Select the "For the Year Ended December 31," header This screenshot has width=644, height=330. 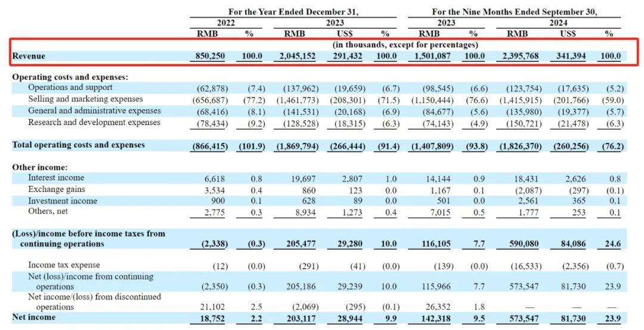(293, 12)
